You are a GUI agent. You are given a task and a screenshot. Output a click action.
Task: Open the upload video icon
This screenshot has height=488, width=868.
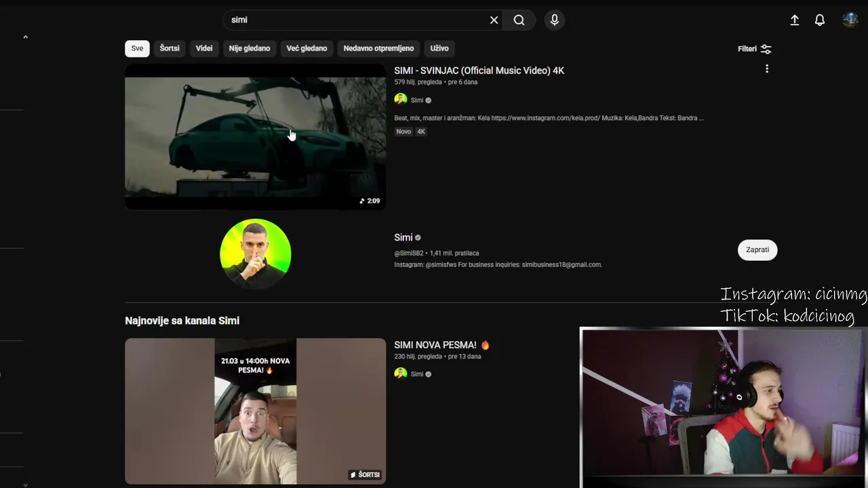[795, 20]
